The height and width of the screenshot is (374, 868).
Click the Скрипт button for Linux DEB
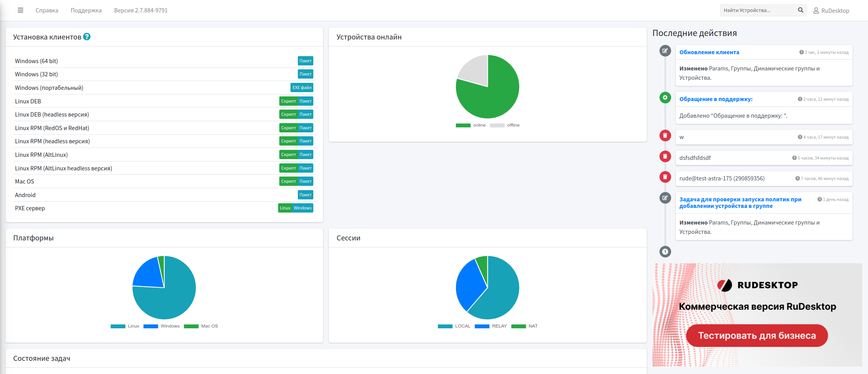point(289,101)
